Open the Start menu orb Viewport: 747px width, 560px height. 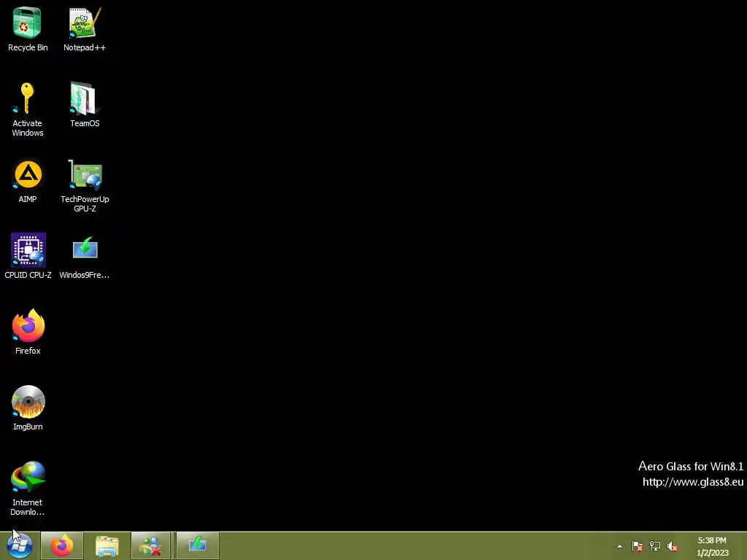tap(20, 545)
